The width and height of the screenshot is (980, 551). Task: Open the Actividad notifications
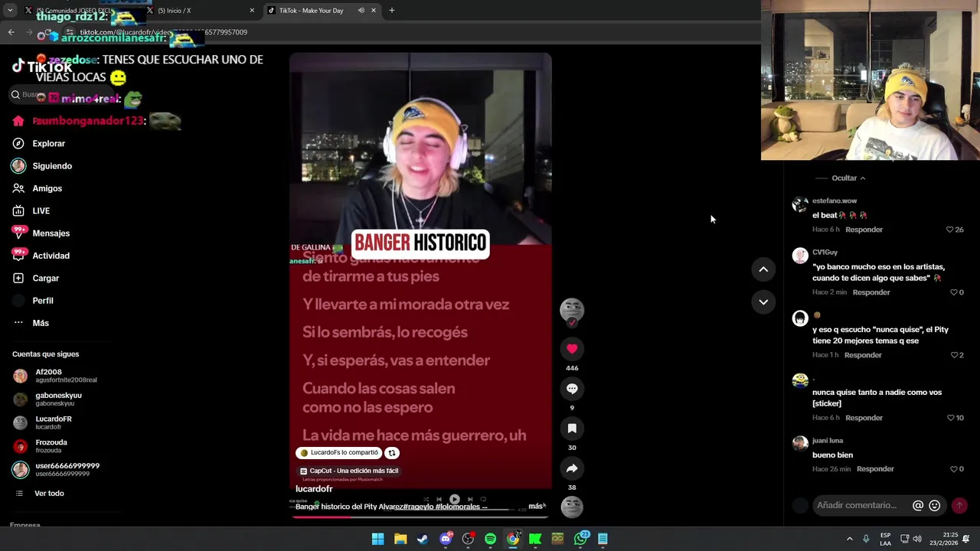51,256
